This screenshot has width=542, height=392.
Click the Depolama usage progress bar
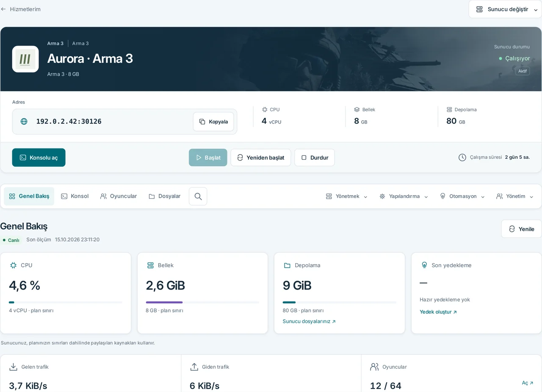(340, 302)
